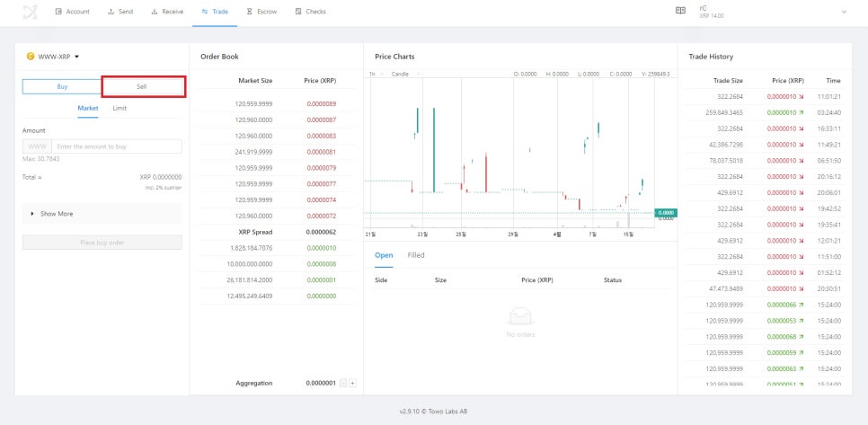868x425 pixels.
Task: Show the Filled orders tab
Action: click(416, 255)
